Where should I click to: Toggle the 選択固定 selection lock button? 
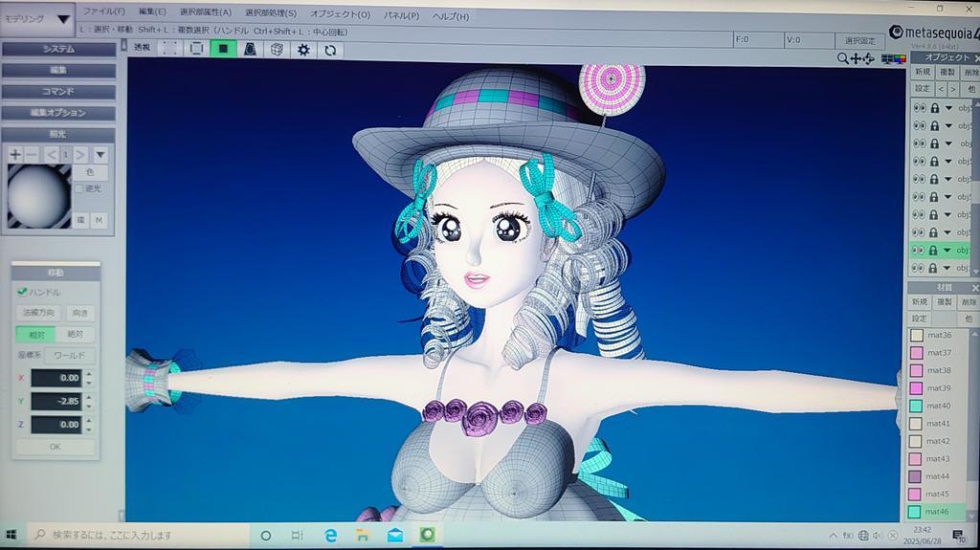click(x=860, y=40)
